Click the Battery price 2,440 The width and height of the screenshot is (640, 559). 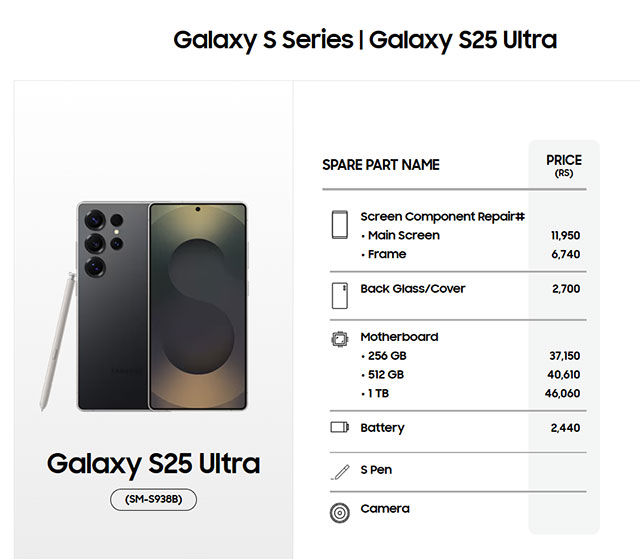coord(565,428)
